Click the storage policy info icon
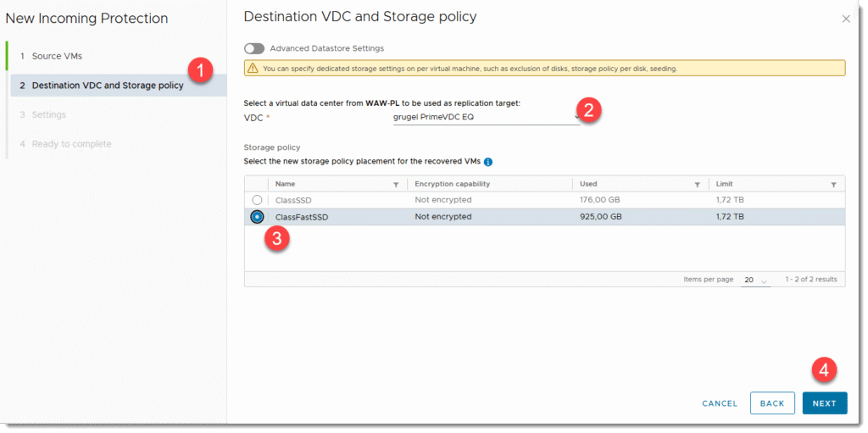The width and height of the screenshot is (868, 433). pos(488,162)
